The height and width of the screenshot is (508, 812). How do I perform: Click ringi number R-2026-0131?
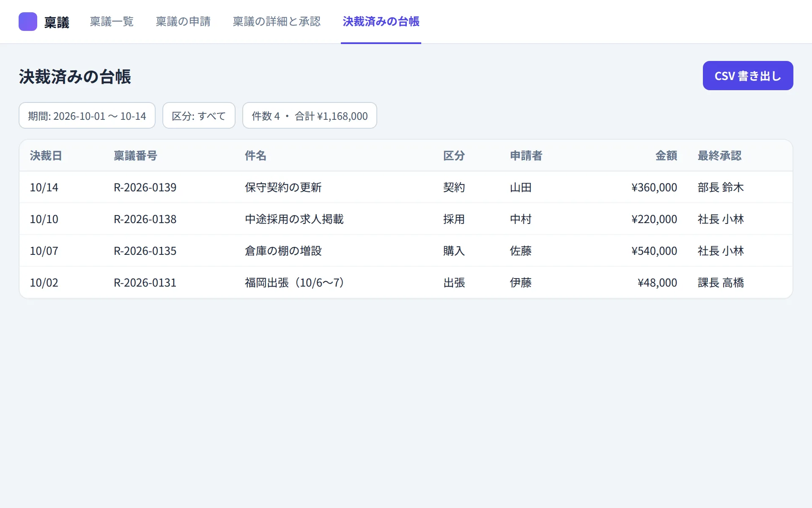point(145,283)
